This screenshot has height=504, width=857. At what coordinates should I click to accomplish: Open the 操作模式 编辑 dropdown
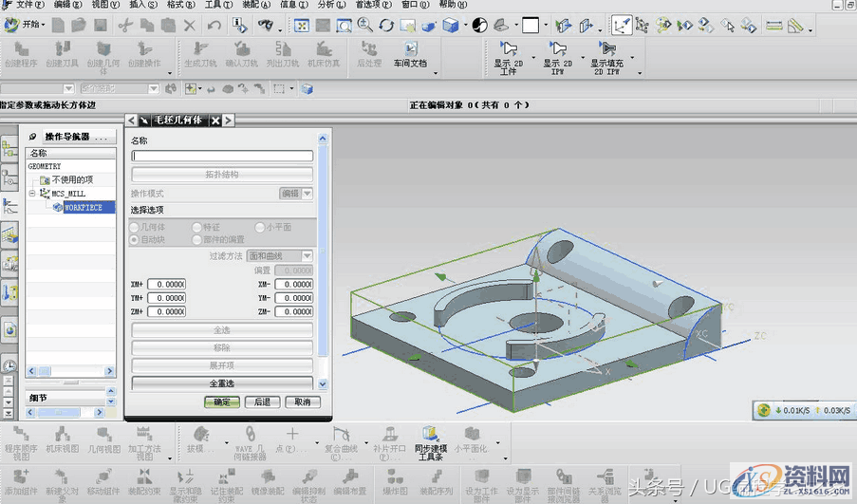click(x=295, y=193)
